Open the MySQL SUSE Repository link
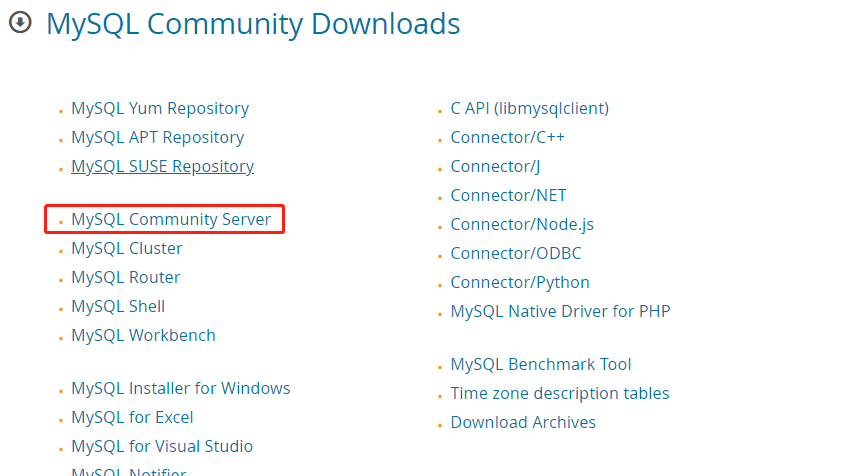The height and width of the screenshot is (476, 846). point(162,166)
